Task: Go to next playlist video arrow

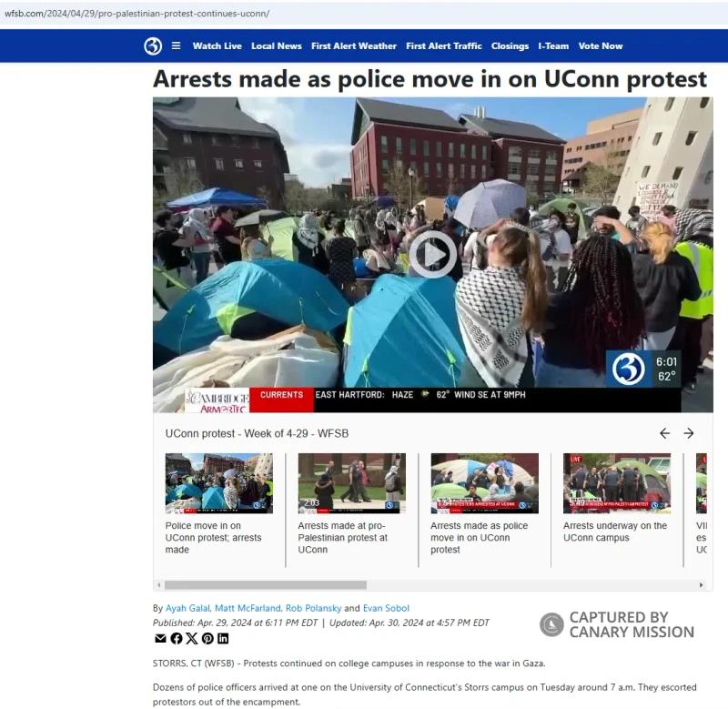Action: tap(689, 433)
